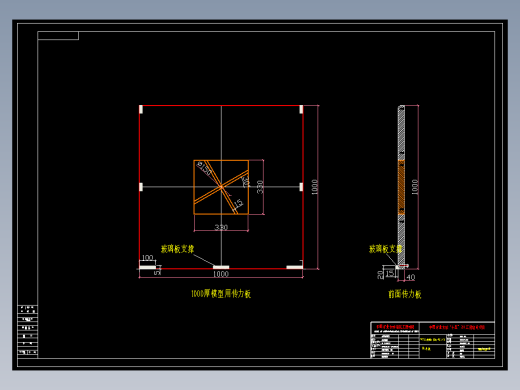Select the 300 dimension inside the orange square
520x390 pixels.
(x=245, y=182)
